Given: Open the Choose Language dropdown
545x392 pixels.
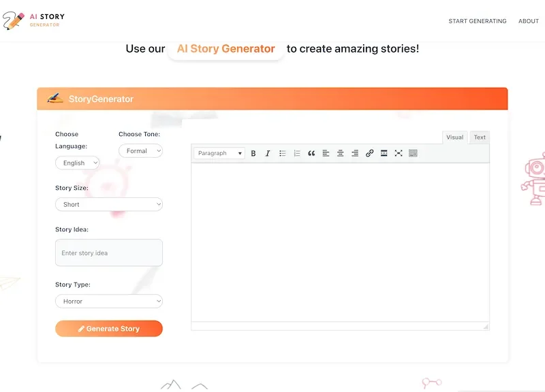Looking at the screenshot, I should pyautogui.click(x=77, y=163).
